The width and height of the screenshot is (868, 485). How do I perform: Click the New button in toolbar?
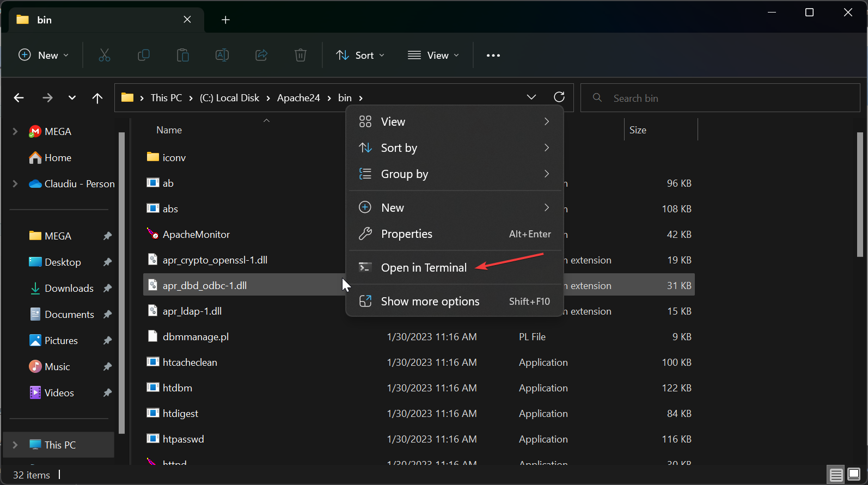point(44,55)
